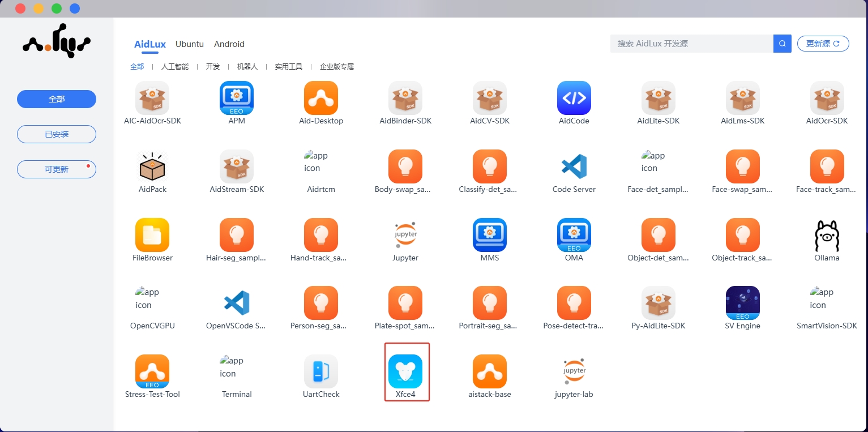The width and height of the screenshot is (868, 432).
Task: Filter apps by 人工智能 category
Action: pos(175,67)
